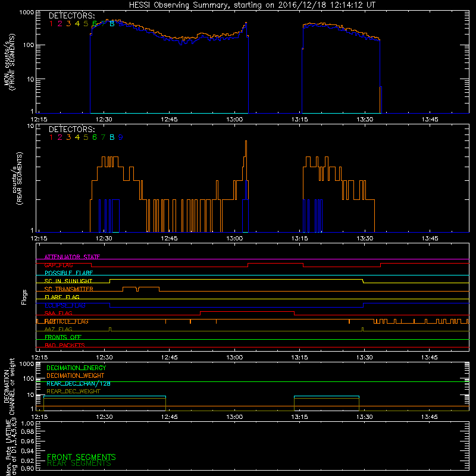Click blue detector 9 in rear segments legend

[121, 137]
